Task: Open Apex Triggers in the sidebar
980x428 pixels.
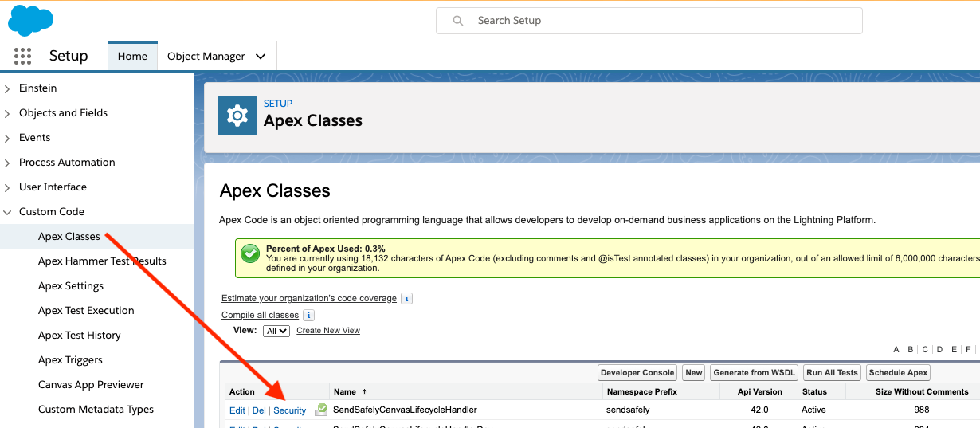Action: [70, 359]
